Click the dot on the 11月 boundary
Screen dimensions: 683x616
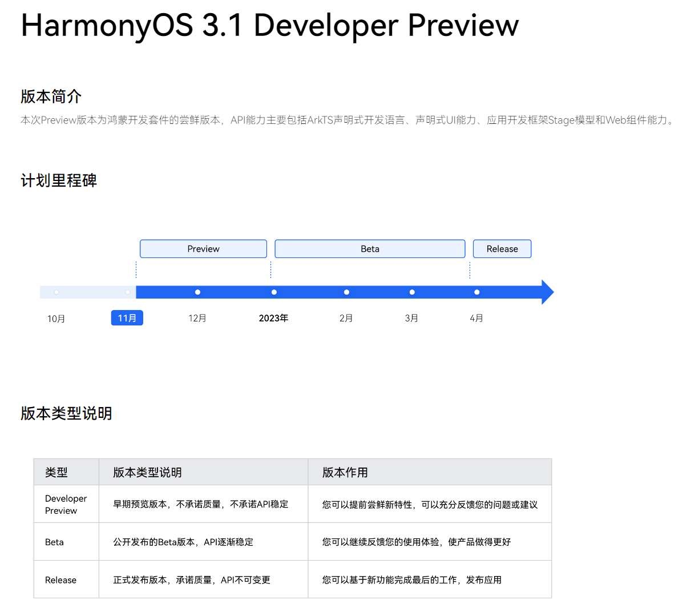click(x=127, y=292)
